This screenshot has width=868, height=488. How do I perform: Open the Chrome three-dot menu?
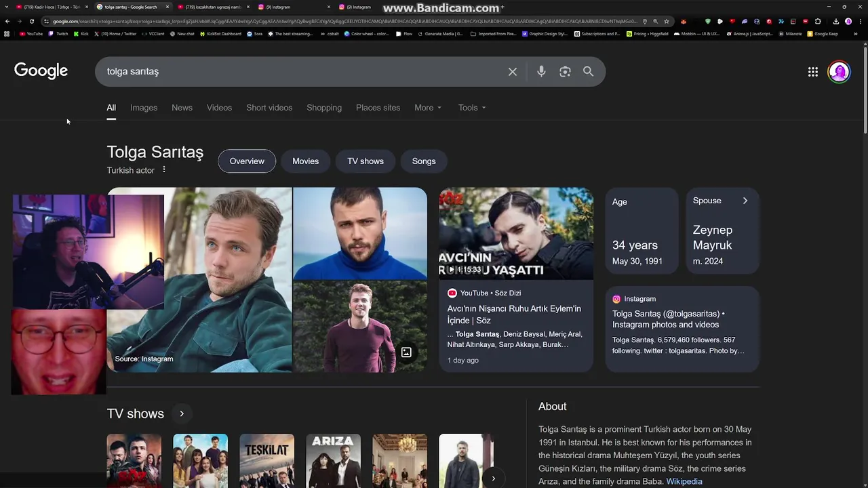point(861,21)
